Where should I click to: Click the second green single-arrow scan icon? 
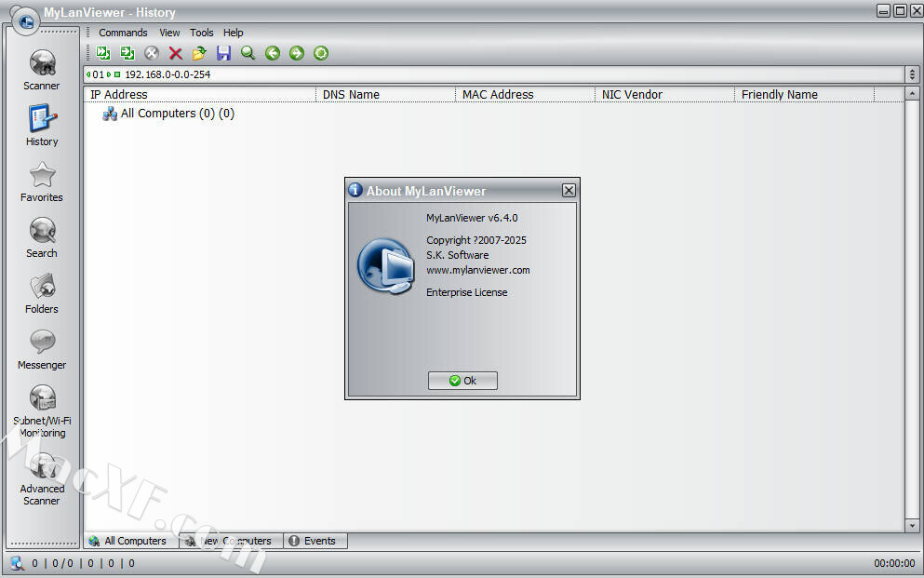pyautogui.click(x=127, y=53)
